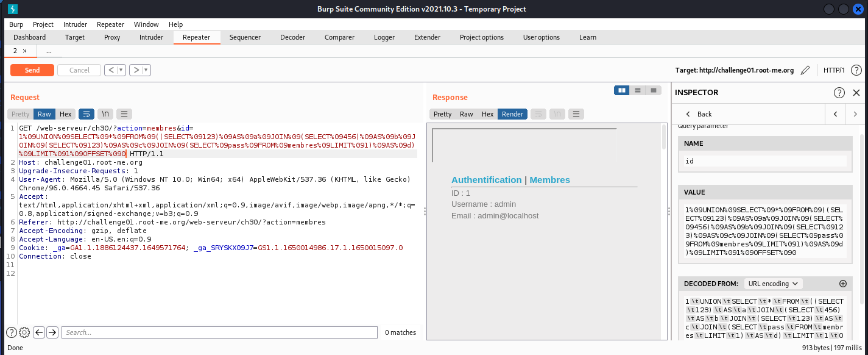Open URL encoding dropdown in Decoded From

[x=773, y=284]
